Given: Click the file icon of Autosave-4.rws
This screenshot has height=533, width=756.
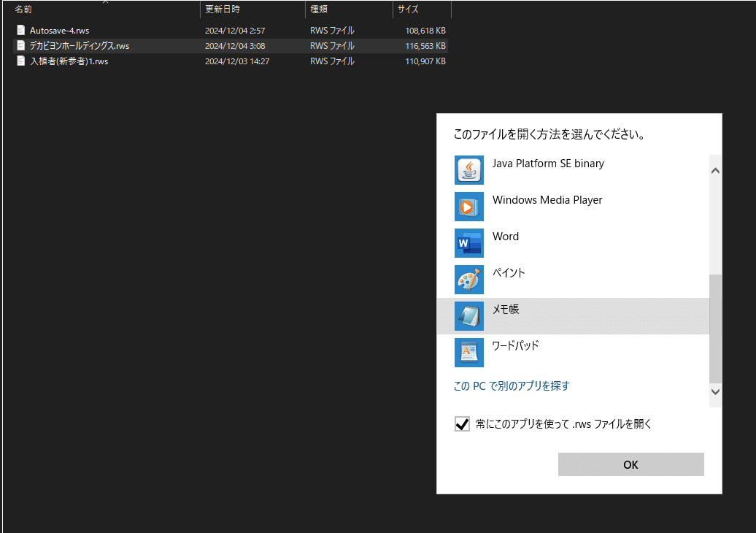Looking at the screenshot, I should tap(20, 30).
